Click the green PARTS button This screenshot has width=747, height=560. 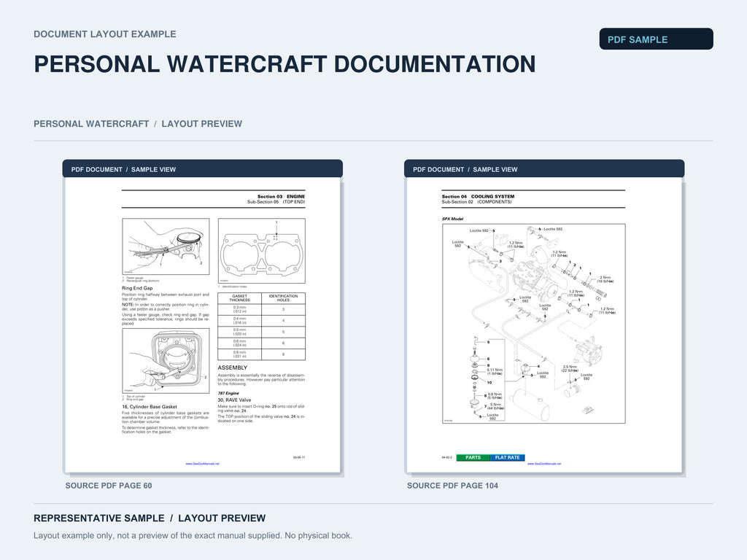473,458
